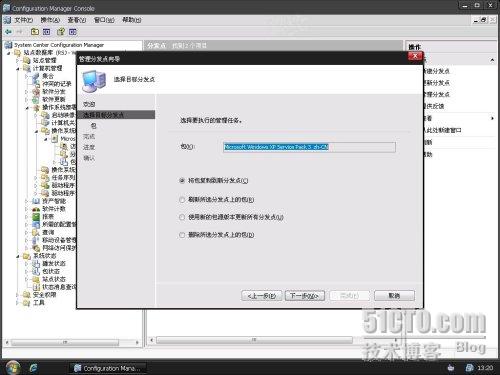Click the 软件更新 icon in tree
Screen dimensions: 500x375
[x=36, y=99]
